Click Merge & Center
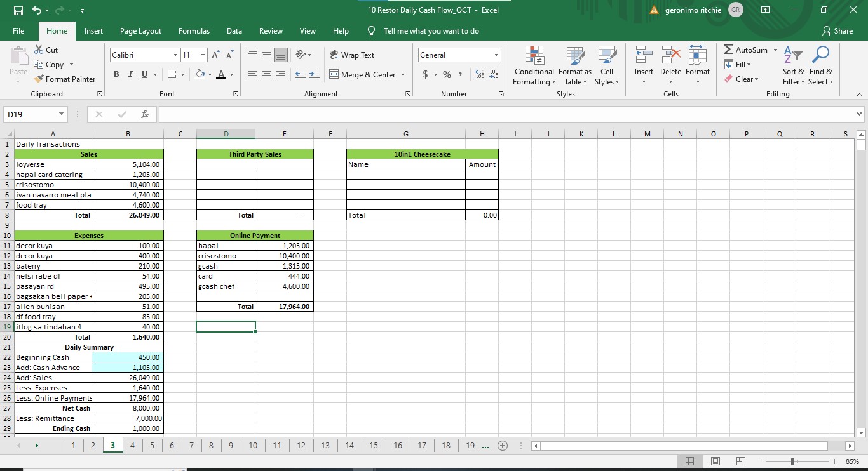This screenshot has width=868, height=471. [363, 74]
